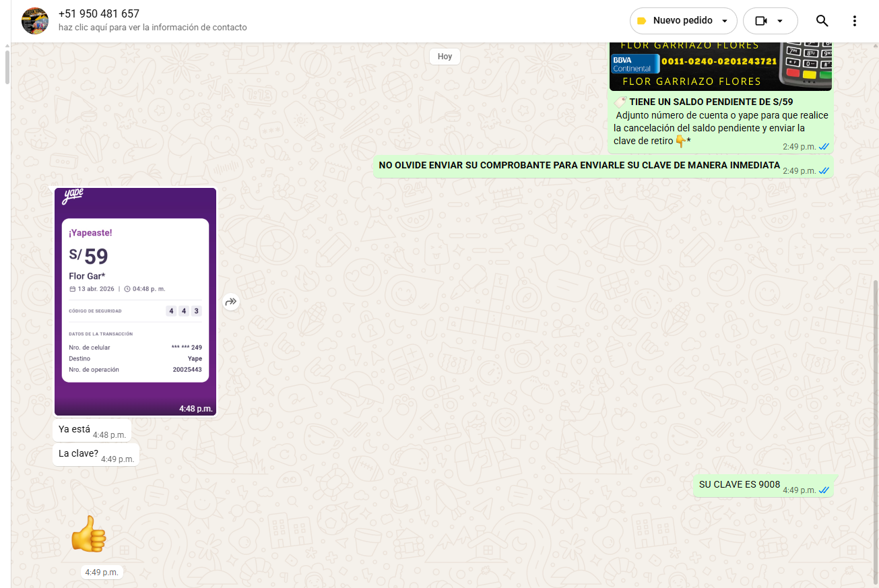Image resolution: width=879 pixels, height=588 pixels.
Task: Click the Hoy date chip
Action: point(445,57)
